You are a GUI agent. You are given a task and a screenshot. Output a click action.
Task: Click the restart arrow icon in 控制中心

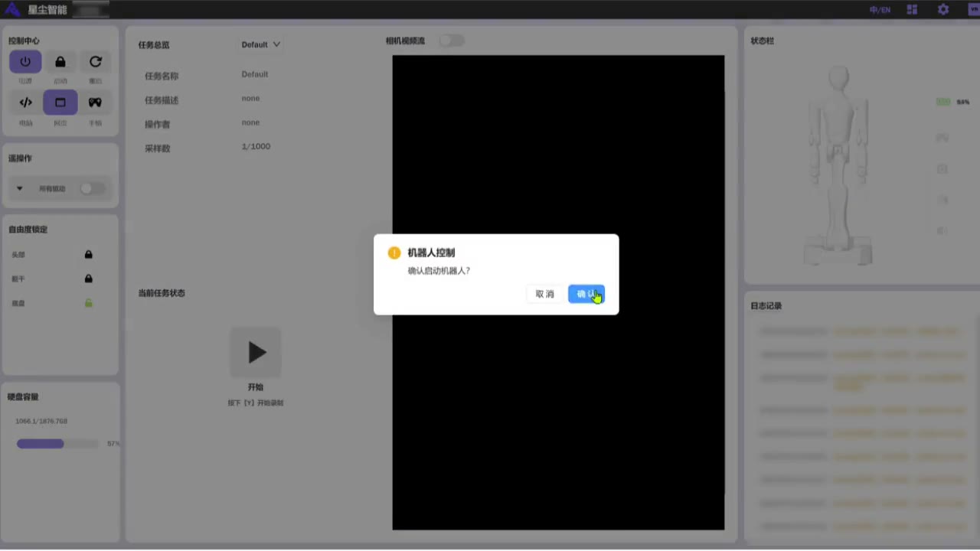(x=95, y=62)
